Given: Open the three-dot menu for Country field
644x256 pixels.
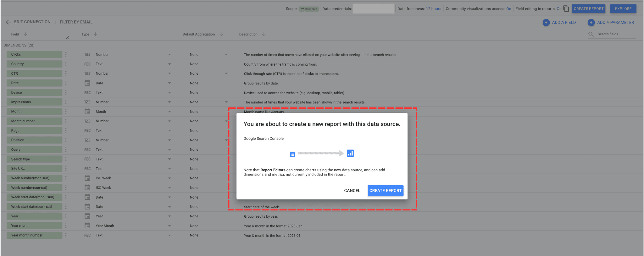Looking at the screenshot, I should tap(66, 64).
